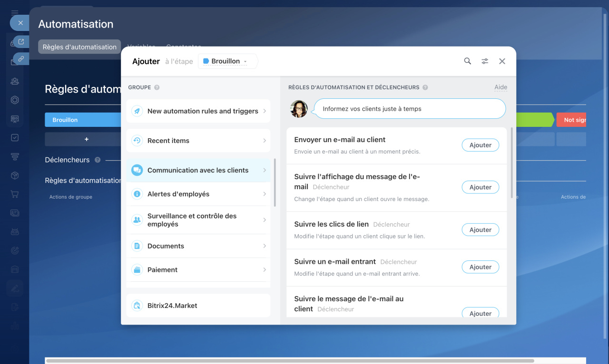Switch to Règles d'automatisation tab

pos(79,47)
